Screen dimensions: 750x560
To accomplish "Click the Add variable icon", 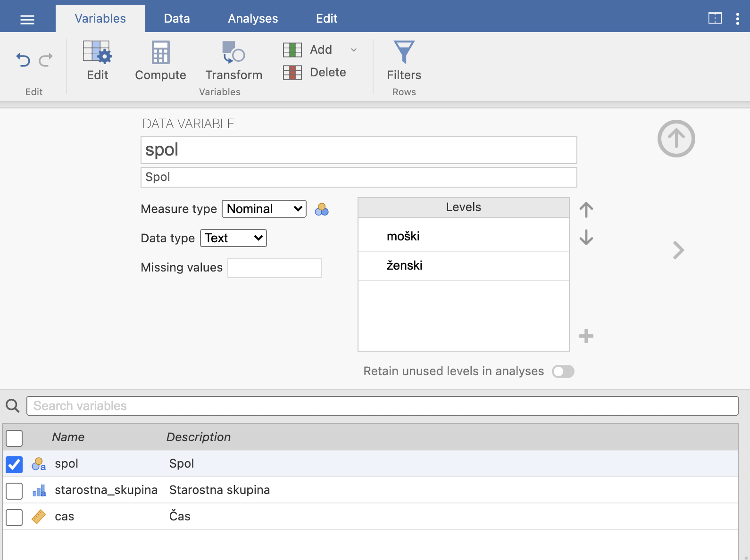I will click(292, 49).
